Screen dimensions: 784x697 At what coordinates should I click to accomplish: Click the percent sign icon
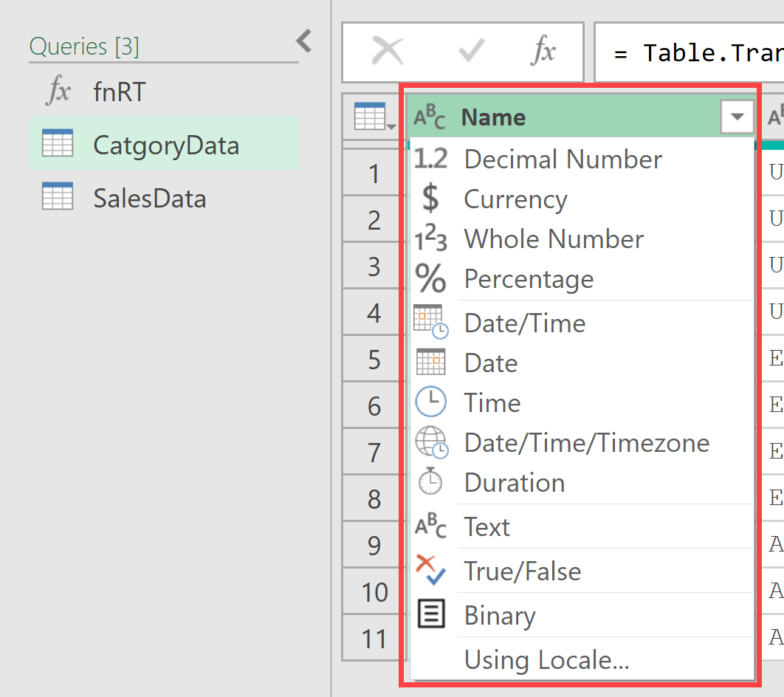coord(430,278)
